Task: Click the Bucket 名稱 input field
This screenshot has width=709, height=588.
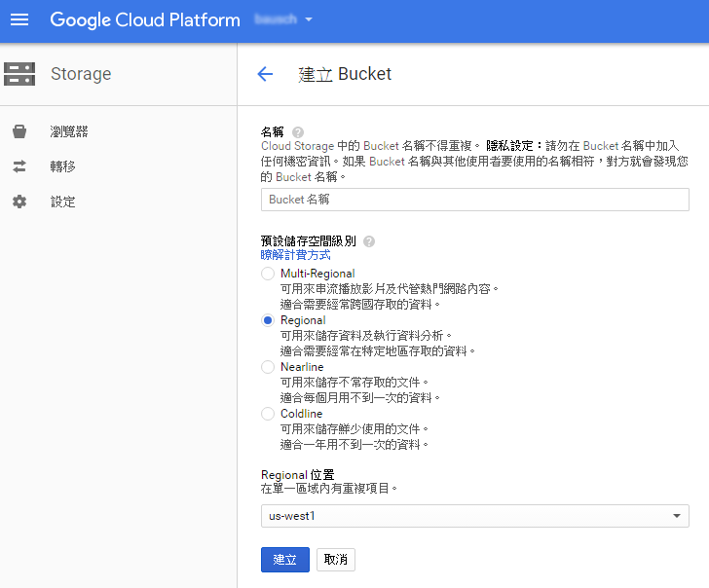Action: pyautogui.click(x=474, y=200)
